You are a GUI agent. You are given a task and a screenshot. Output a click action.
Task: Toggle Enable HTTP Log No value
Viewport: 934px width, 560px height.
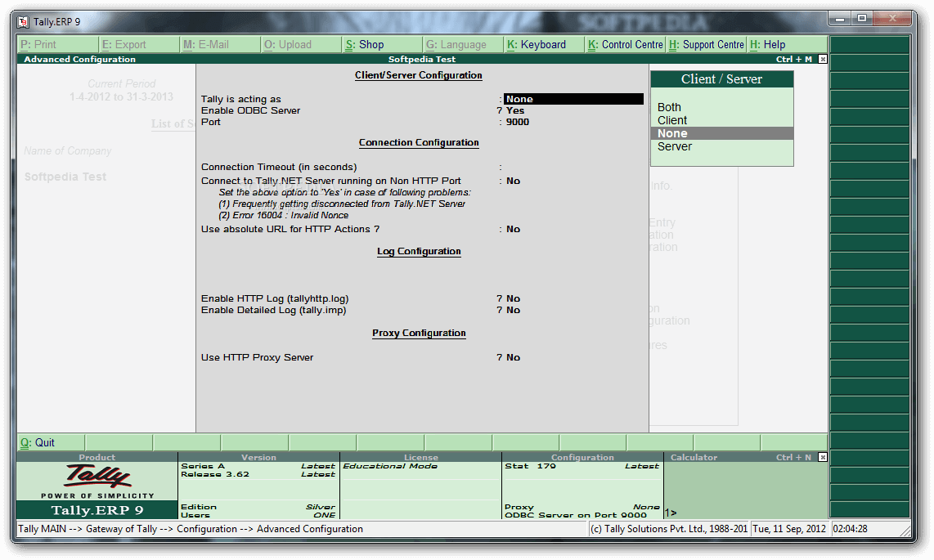[513, 298]
